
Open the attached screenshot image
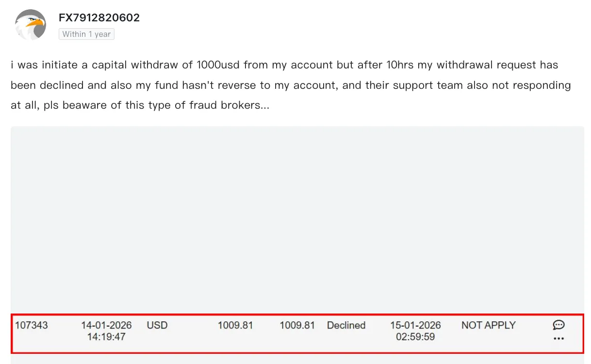tap(297, 245)
